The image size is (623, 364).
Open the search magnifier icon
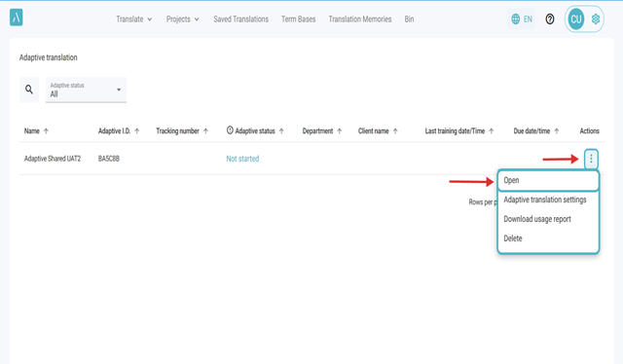[x=29, y=90]
